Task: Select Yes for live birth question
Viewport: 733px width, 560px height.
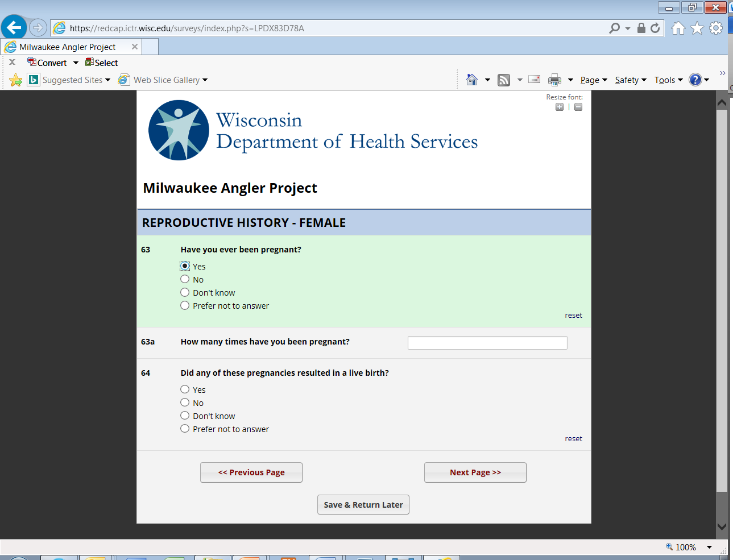Action: click(185, 389)
